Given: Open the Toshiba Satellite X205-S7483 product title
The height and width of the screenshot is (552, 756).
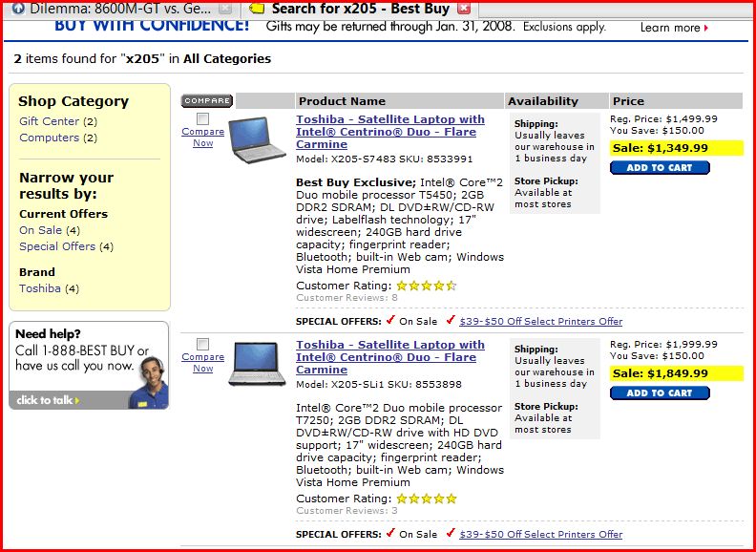Looking at the screenshot, I should pyautogui.click(x=390, y=132).
